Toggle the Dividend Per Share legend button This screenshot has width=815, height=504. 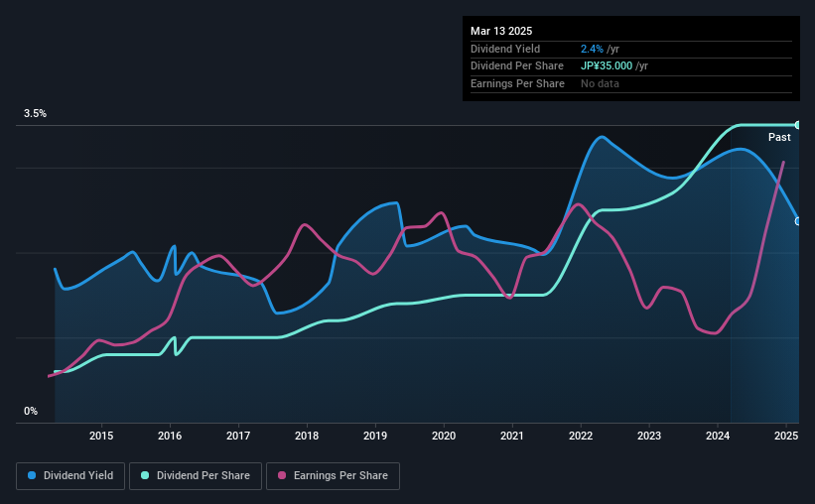point(196,476)
